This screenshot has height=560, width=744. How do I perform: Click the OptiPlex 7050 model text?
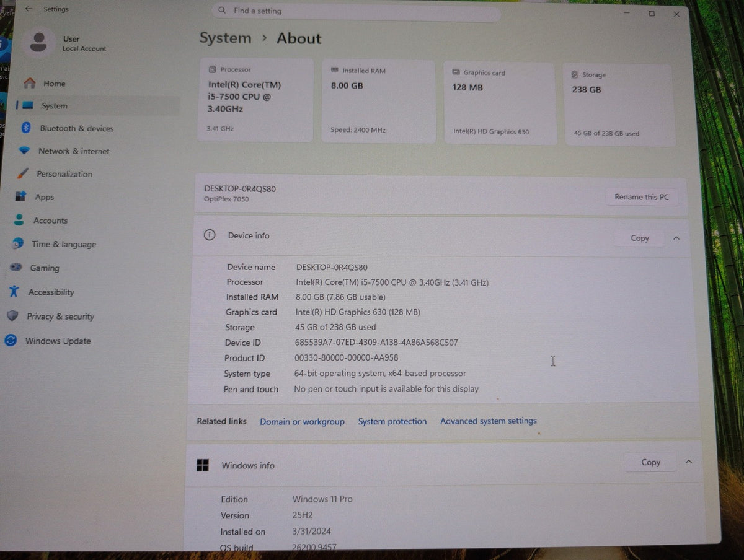coord(226,199)
